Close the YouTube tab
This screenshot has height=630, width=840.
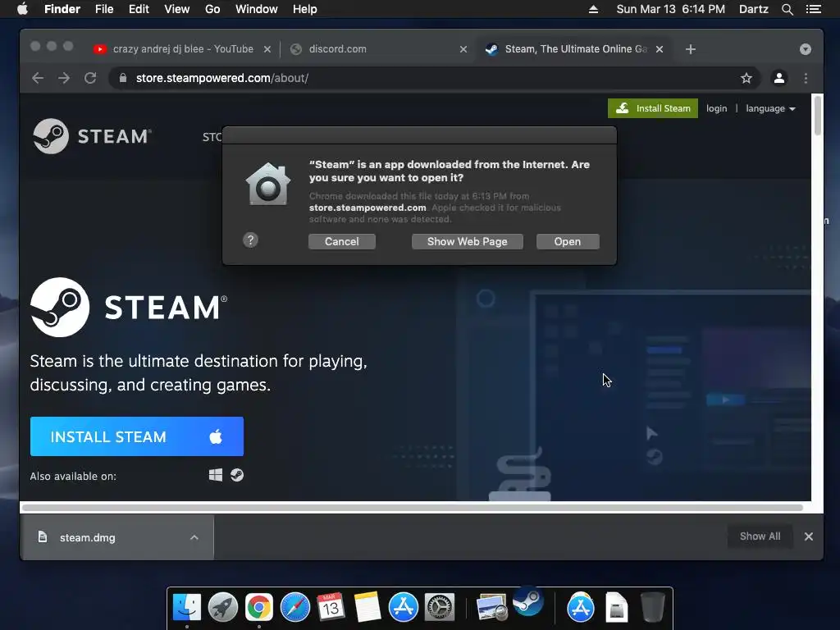coord(267,49)
